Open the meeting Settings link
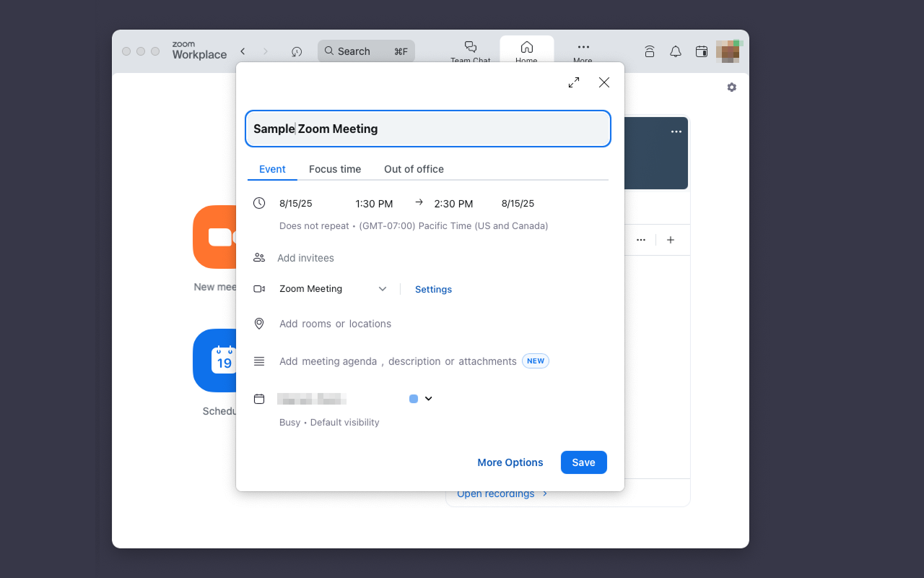Image resolution: width=924 pixels, height=578 pixels. click(433, 289)
